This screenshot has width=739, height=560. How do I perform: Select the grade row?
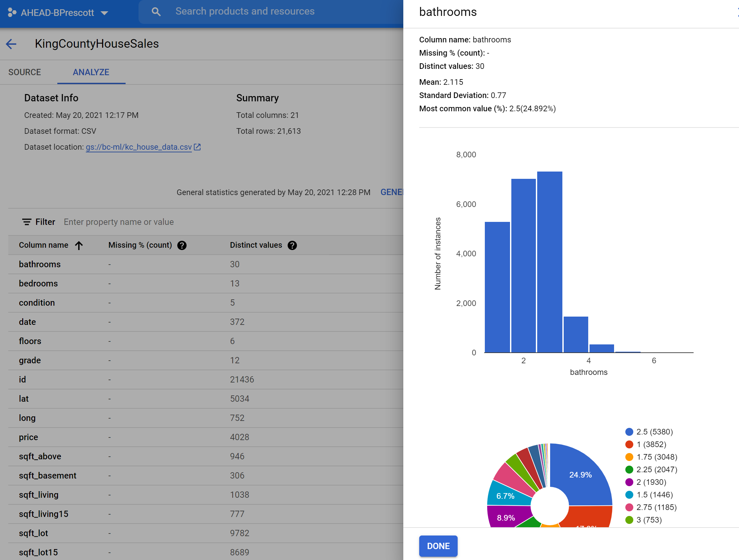pyautogui.click(x=205, y=360)
